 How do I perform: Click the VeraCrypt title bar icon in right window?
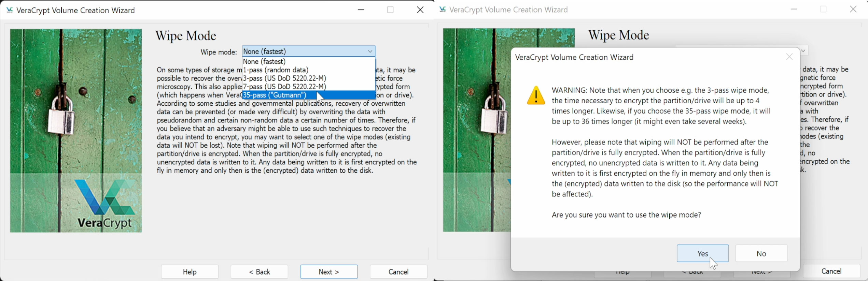443,10
